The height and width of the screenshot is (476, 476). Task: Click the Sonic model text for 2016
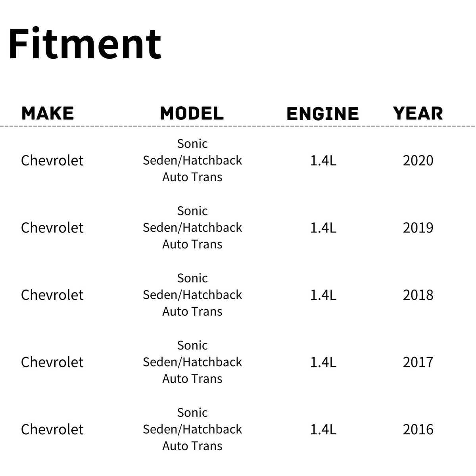(192, 413)
